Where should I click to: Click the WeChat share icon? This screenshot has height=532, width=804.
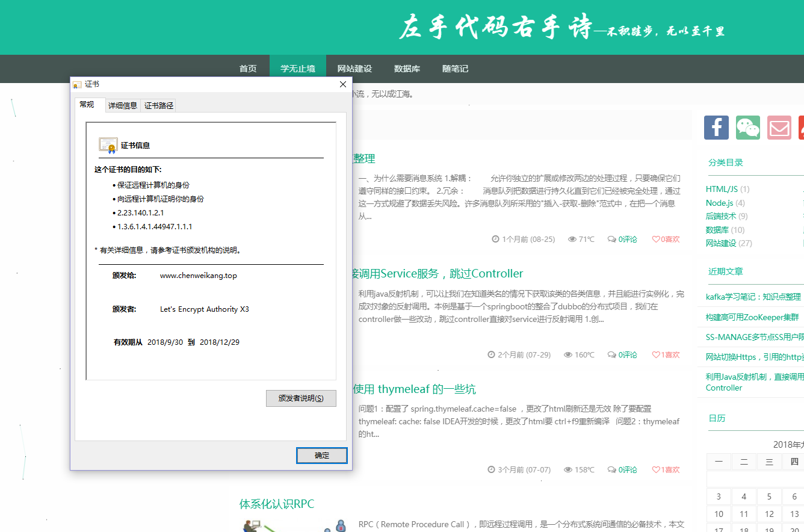coord(748,128)
